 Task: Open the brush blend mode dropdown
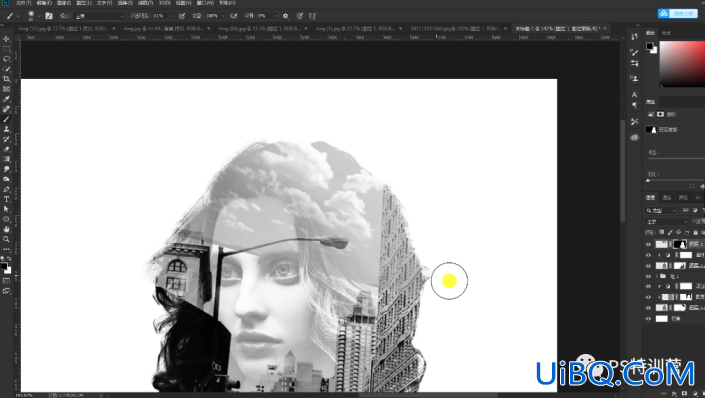[x=99, y=16]
